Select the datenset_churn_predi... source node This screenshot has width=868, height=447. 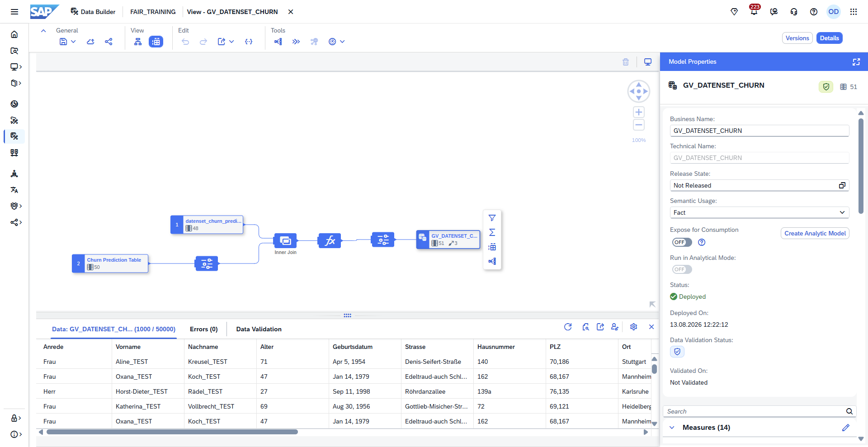click(207, 225)
